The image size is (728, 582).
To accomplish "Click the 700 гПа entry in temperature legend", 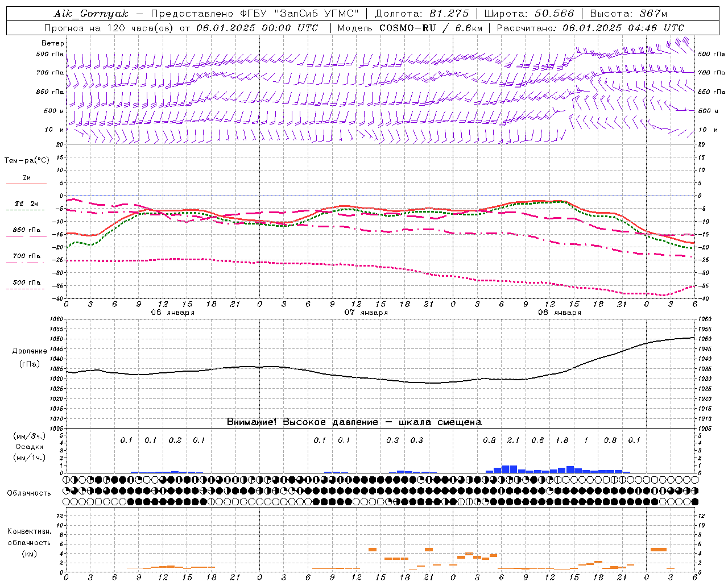I will tap(27, 256).
